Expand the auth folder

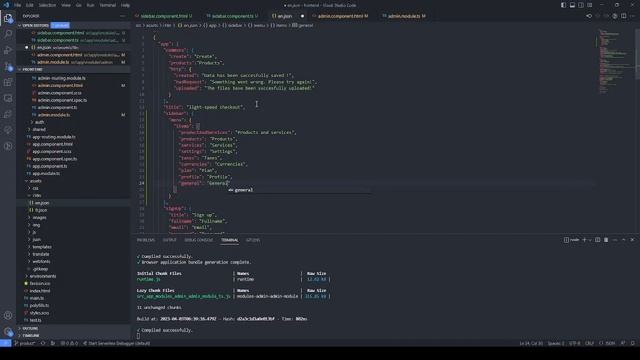39,122
